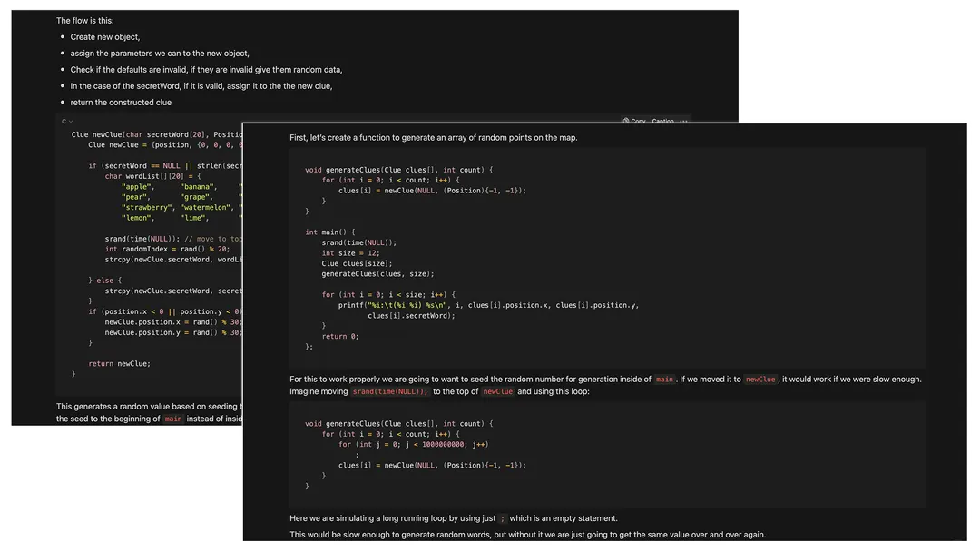Click the "srand(time(NULL));" inline code chip

point(389,392)
